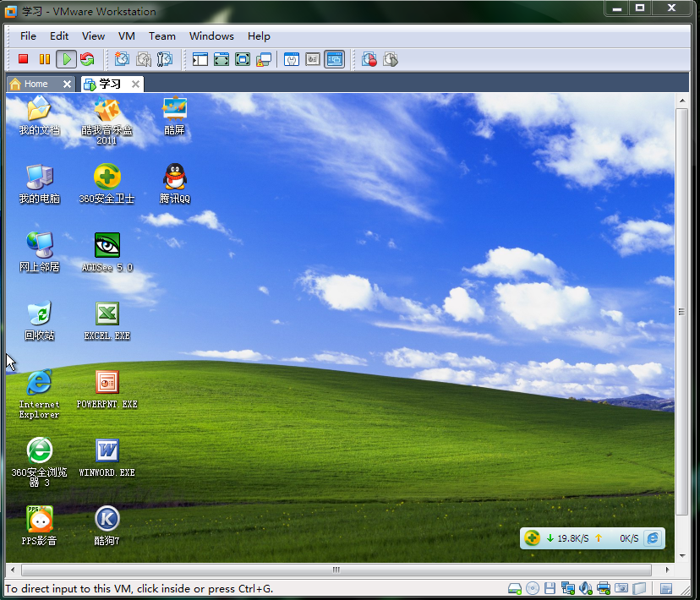Screen dimensions: 700x600
Task: Take a snapshot with the clock icon
Action: (122, 59)
